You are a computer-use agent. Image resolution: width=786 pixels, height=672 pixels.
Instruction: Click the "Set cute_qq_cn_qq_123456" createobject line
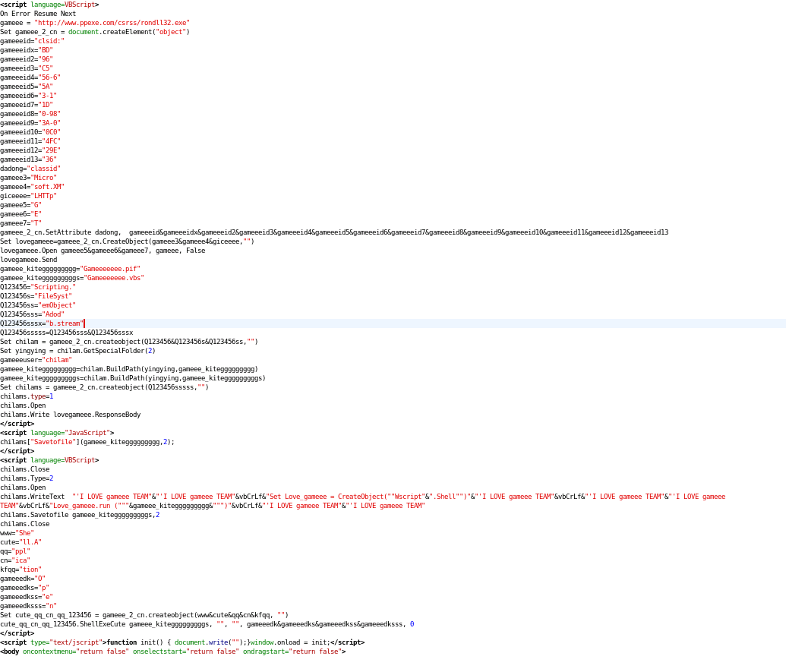click(x=144, y=615)
